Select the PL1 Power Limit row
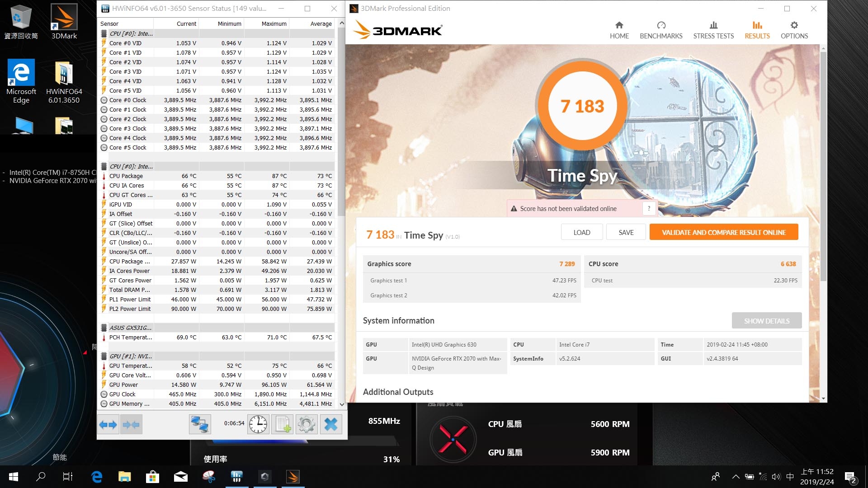Viewport: 868px width, 488px height. coord(217,300)
